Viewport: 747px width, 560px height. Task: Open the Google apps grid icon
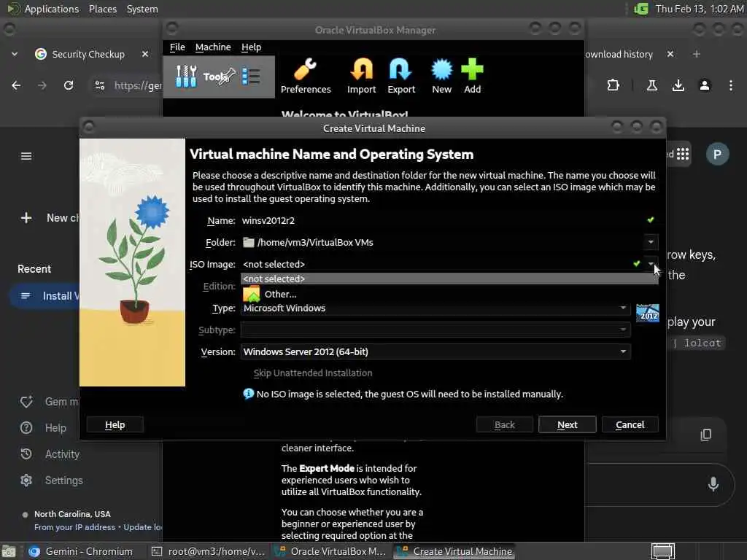coord(683,154)
